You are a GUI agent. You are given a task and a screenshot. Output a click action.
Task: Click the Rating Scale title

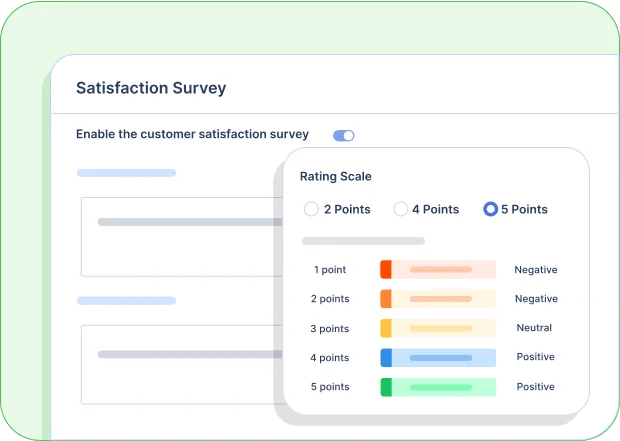(335, 177)
